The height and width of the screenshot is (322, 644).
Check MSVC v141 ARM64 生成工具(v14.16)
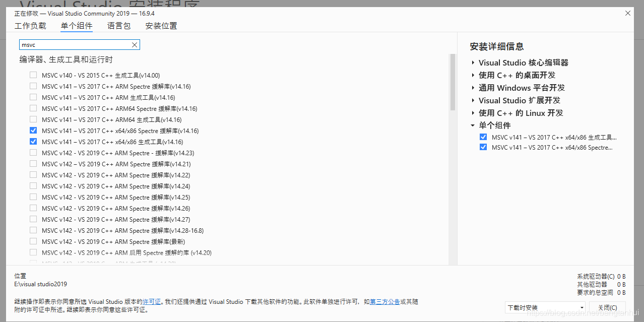click(x=33, y=119)
